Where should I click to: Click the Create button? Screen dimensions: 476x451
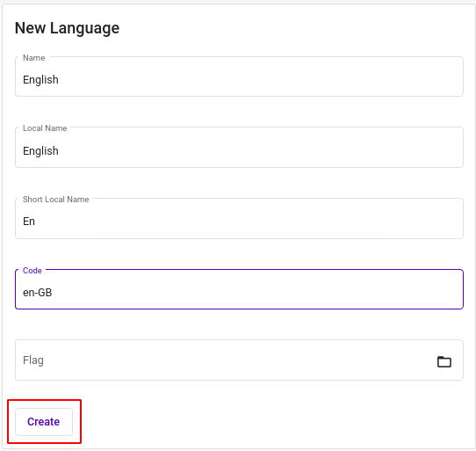pyautogui.click(x=44, y=421)
